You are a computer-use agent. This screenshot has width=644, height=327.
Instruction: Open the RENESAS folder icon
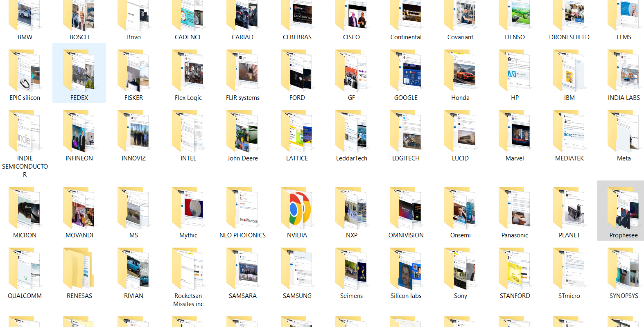tap(79, 269)
